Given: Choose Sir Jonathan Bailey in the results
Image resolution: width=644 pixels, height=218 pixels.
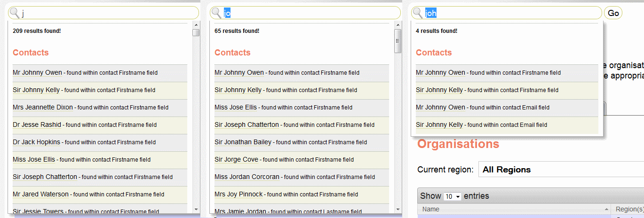Looking at the screenshot, I should (x=243, y=142).
